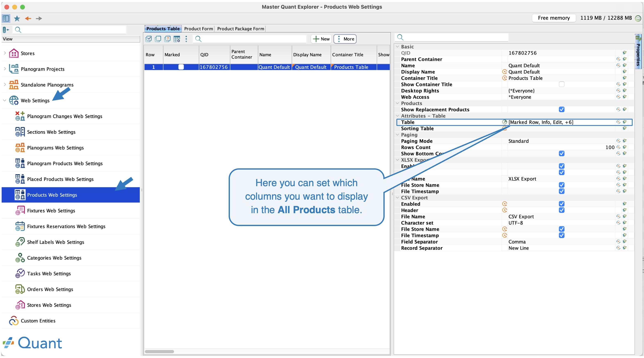Open Planogram Changes Web Settings
The image size is (644, 358).
tap(64, 116)
